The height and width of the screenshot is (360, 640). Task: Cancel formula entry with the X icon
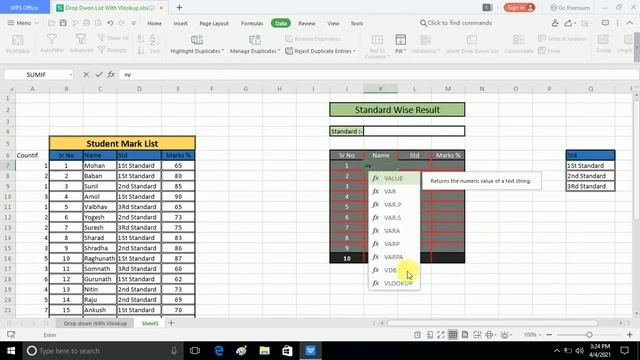(x=86, y=75)
